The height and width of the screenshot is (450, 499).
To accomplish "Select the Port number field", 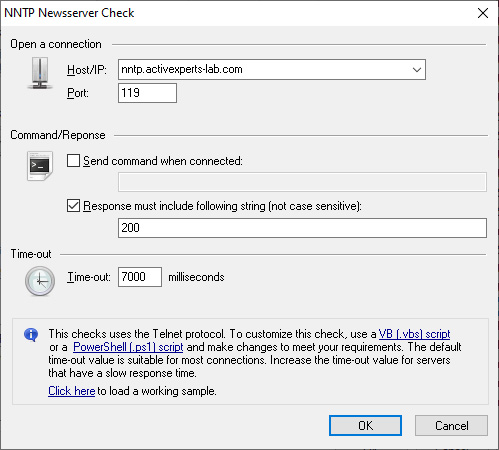I will [x=147, y=93].
